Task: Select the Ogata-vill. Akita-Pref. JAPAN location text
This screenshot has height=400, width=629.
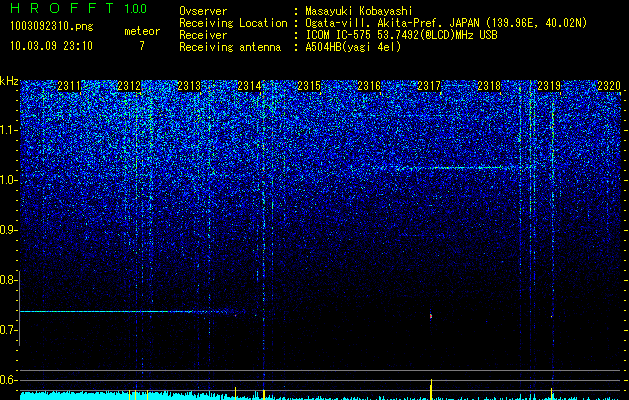Action: [446, 23]
